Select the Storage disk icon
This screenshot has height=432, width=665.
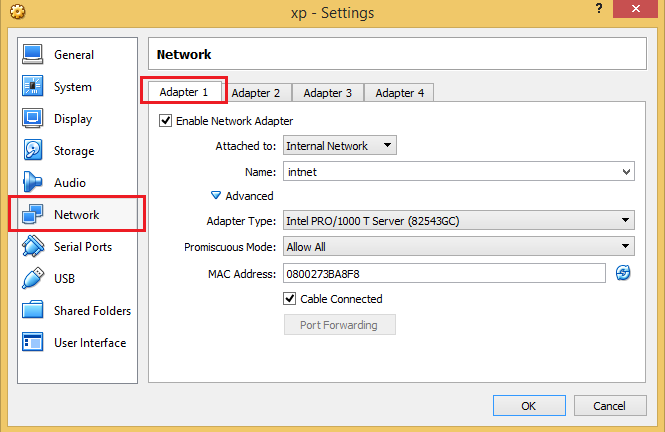[33, 150]
